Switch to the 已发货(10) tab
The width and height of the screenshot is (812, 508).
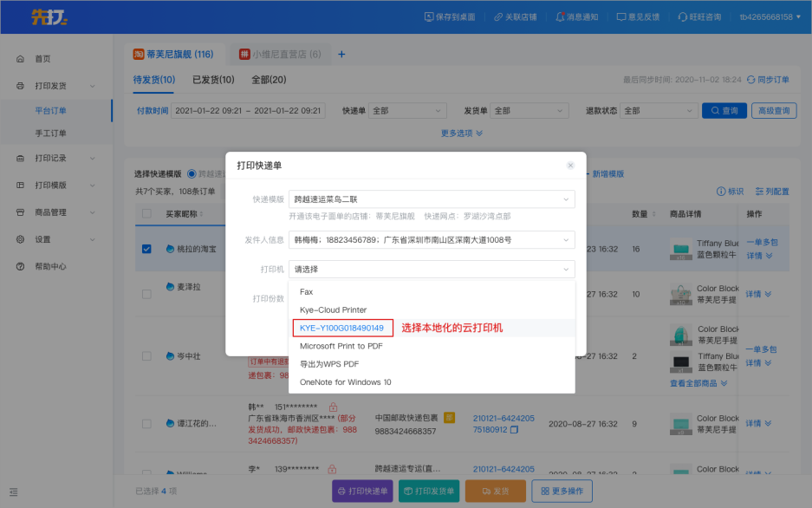(212, 80)
